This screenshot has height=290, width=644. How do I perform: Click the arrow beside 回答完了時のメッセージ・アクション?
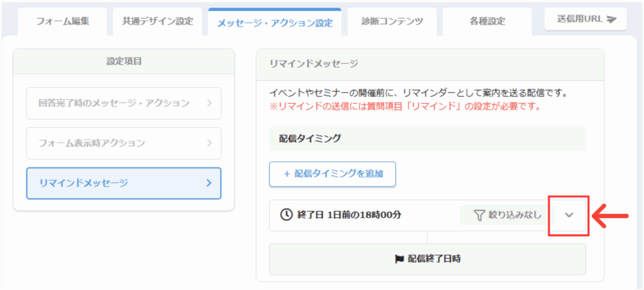209,103
